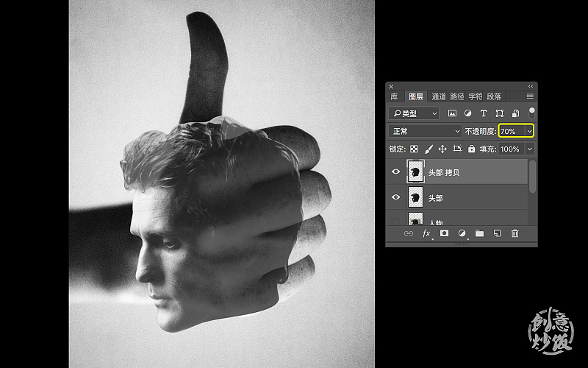Viewport: 588px width, 368px height.
Task: Show the 人物 layer
Action: tap(396, 220)
